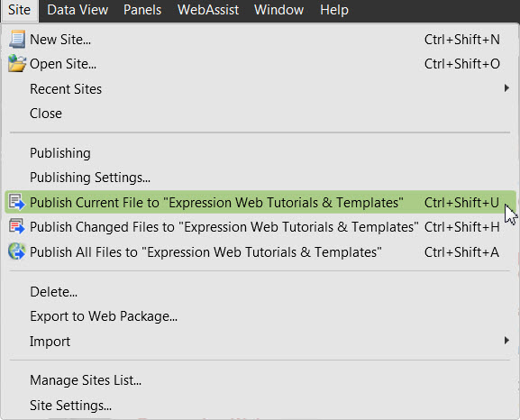Screen dimensions: 520x420
Task: Open the Help menu
Action: pos(334,10)
